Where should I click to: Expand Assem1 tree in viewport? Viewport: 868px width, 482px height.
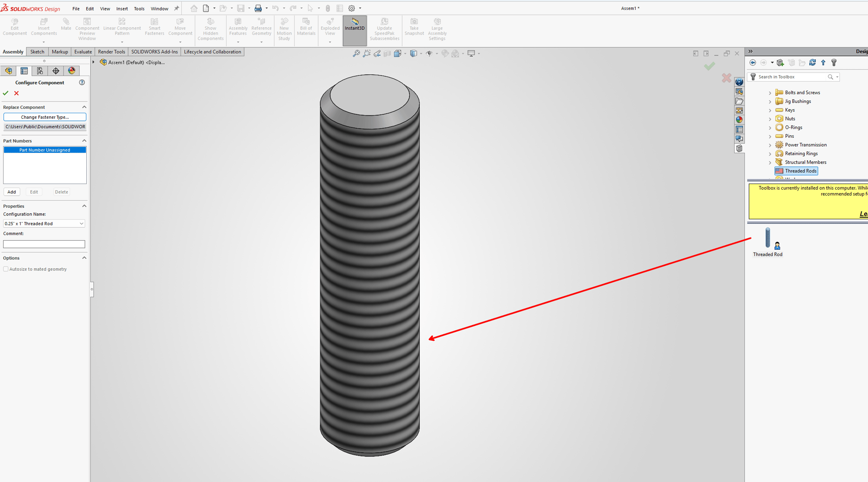(x=94, y=62)
